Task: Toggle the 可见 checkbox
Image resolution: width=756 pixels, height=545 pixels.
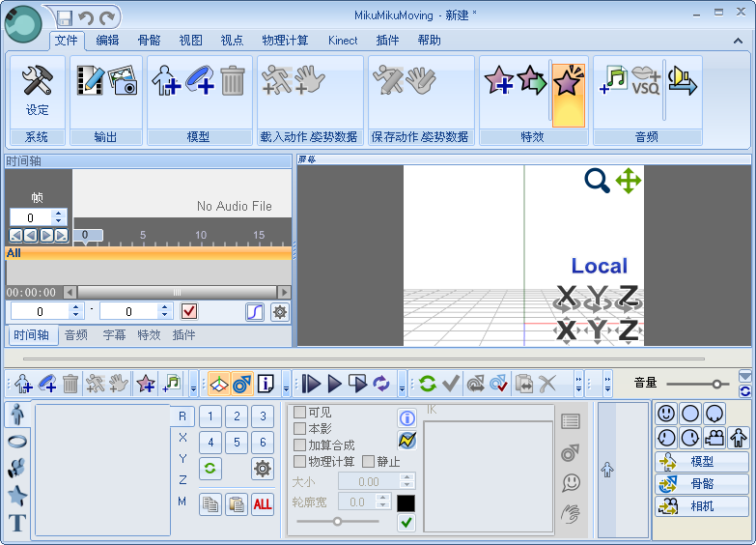Action: [x=300, y=413]
